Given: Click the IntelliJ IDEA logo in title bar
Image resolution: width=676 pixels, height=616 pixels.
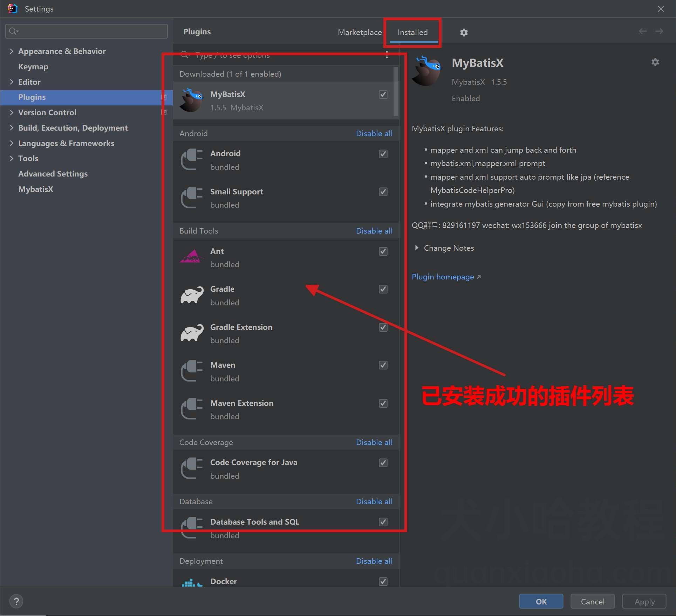Looking at the screenshot, I should (x=12, y=8).
